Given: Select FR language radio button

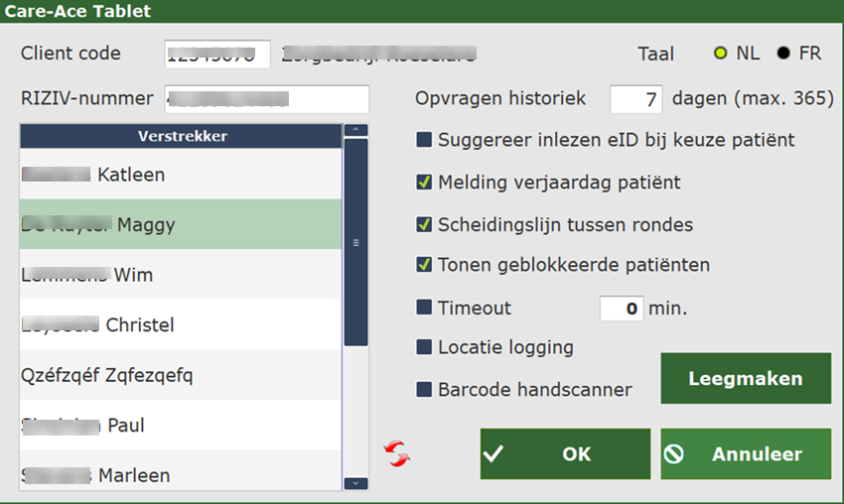Looking at the screenshot, I should 783,54.
